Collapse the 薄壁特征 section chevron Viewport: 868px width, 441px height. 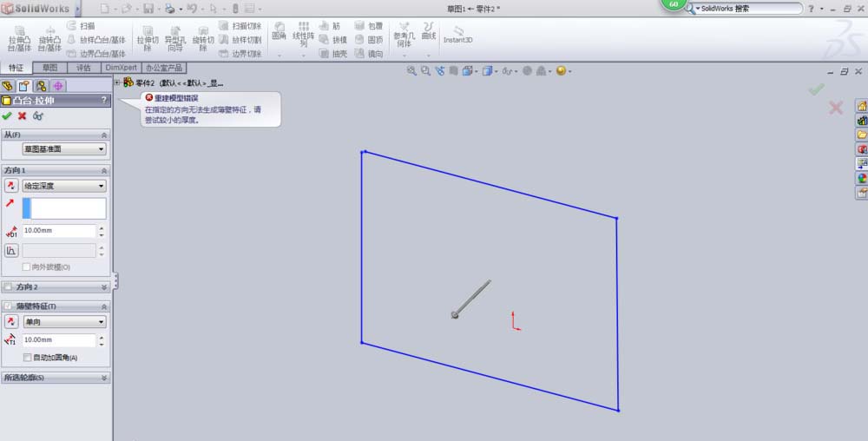coord(104,306)
